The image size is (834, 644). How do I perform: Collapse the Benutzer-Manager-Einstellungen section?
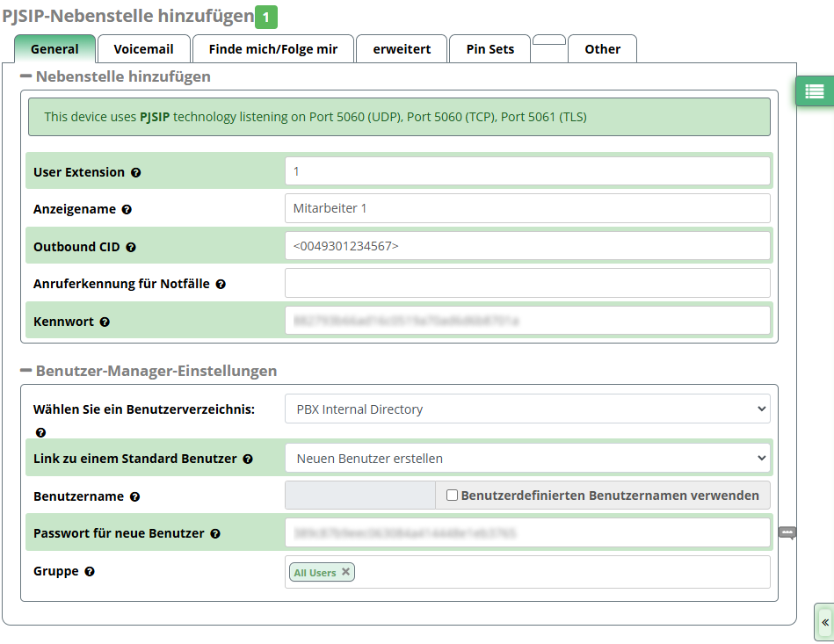[x=25, y=371]
